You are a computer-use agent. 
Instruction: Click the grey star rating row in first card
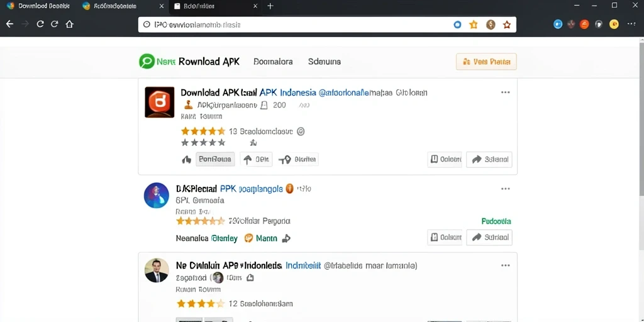(x=203, y=143)
